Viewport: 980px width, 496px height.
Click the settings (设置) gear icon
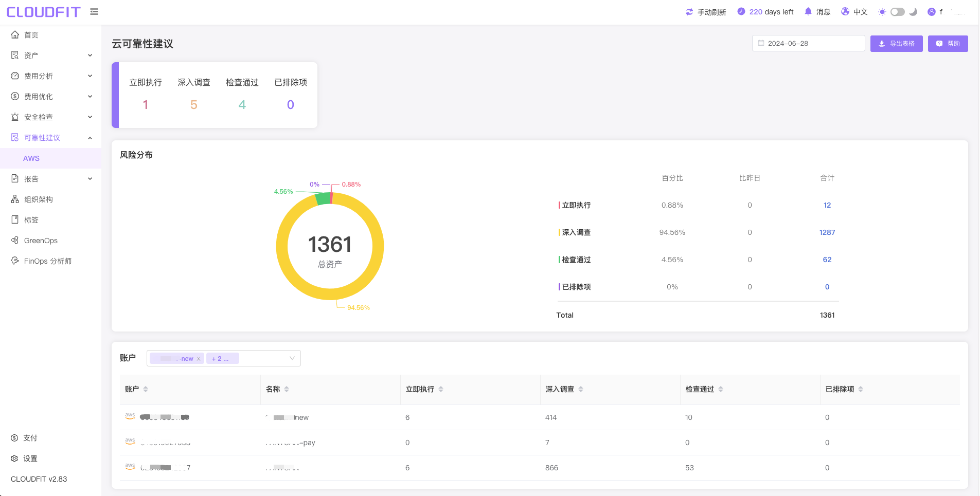click(x=14, y=458)
